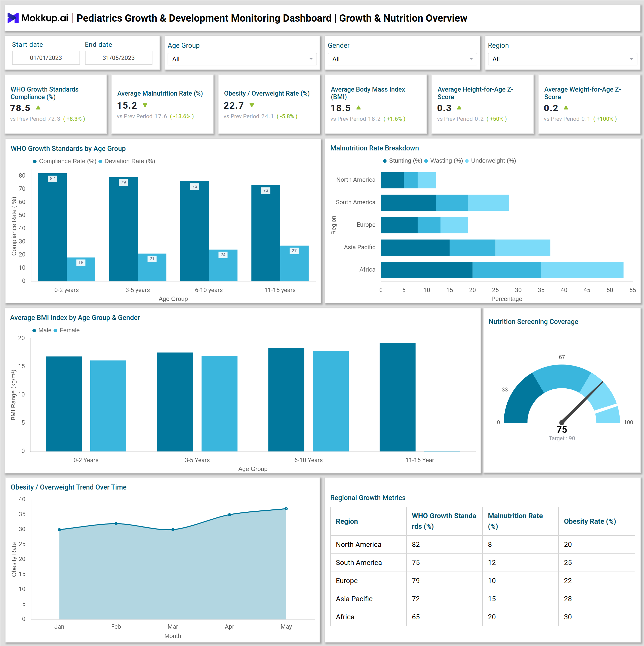Click the 3-5 years deviation bar labeled 21
Image resolution: width=644 pixels, height=646 pixels.
152,267
